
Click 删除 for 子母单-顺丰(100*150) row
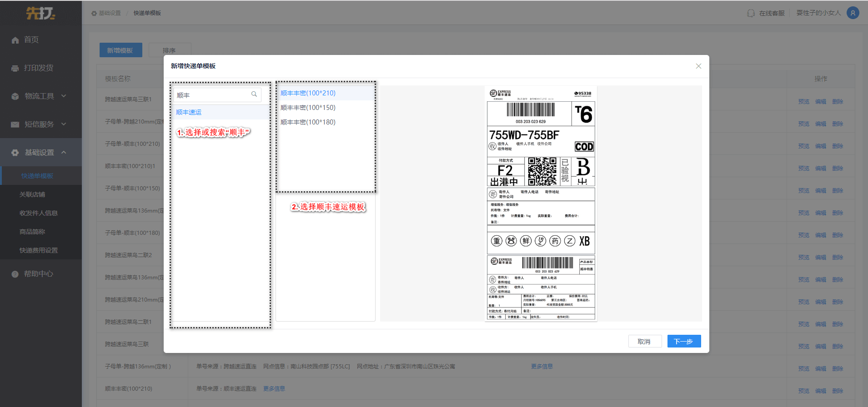(x=838, y=190)
